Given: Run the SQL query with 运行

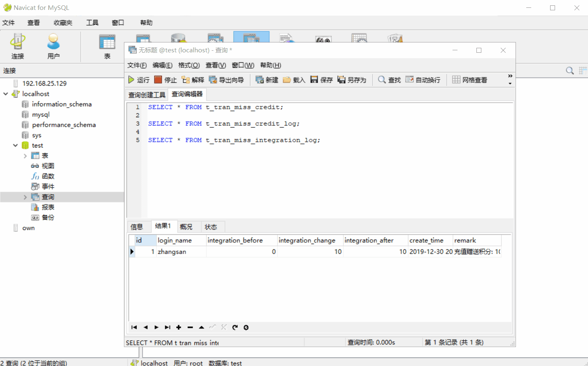Looking at the screenshot, I should click(139, 80).
